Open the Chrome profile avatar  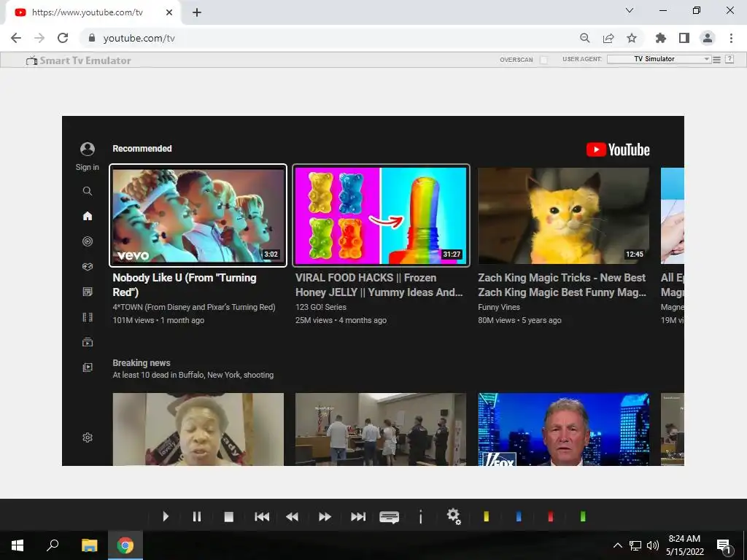pyautogui.click(x=708, y=38)
